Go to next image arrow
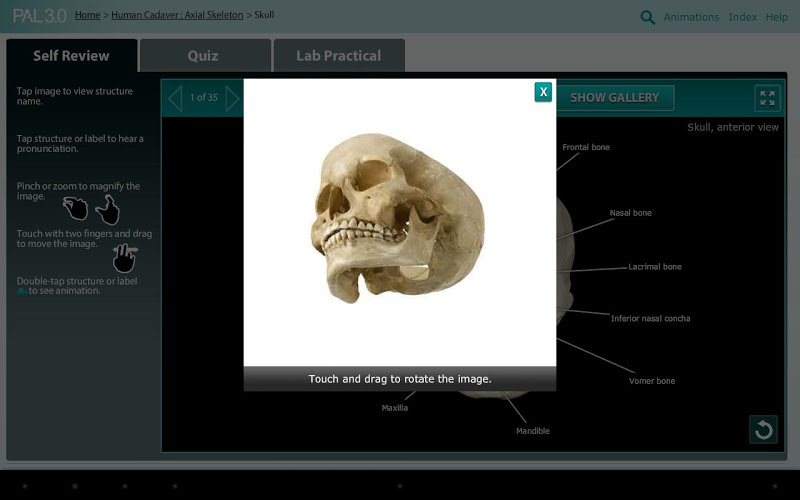The width and height of the screenshot is (800, 500). 232,98
